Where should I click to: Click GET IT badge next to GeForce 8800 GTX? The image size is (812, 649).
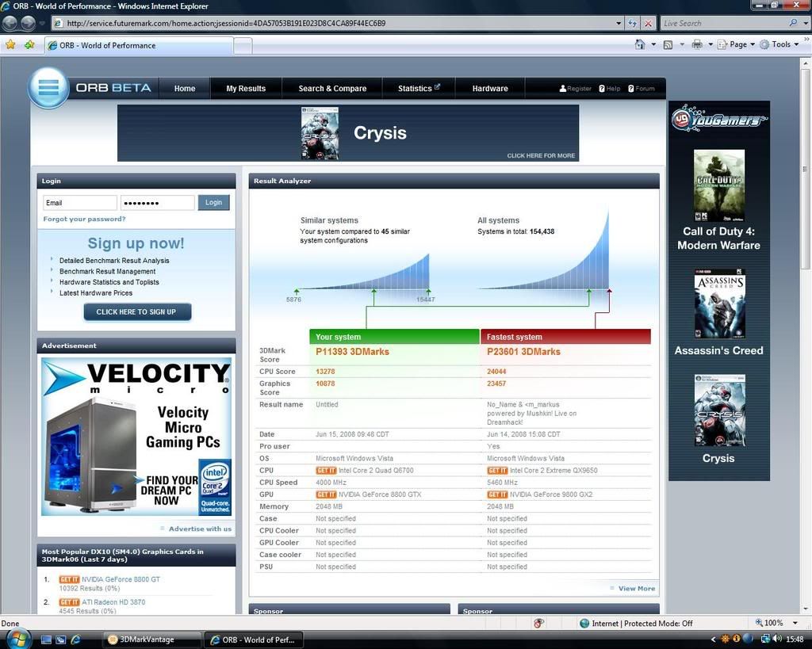point(326,494)
